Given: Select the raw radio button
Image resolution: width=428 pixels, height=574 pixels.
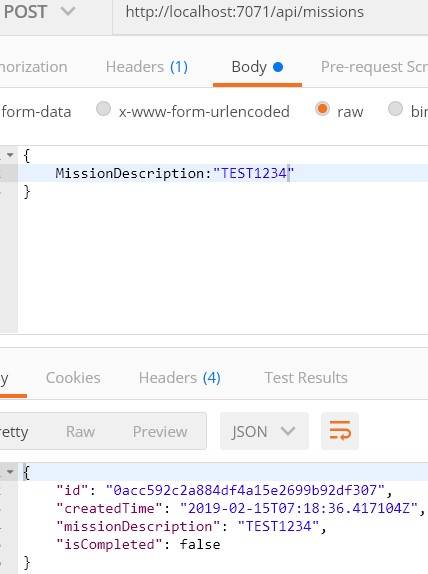Looking at the screenshot, I should click(x=322, y=109).
